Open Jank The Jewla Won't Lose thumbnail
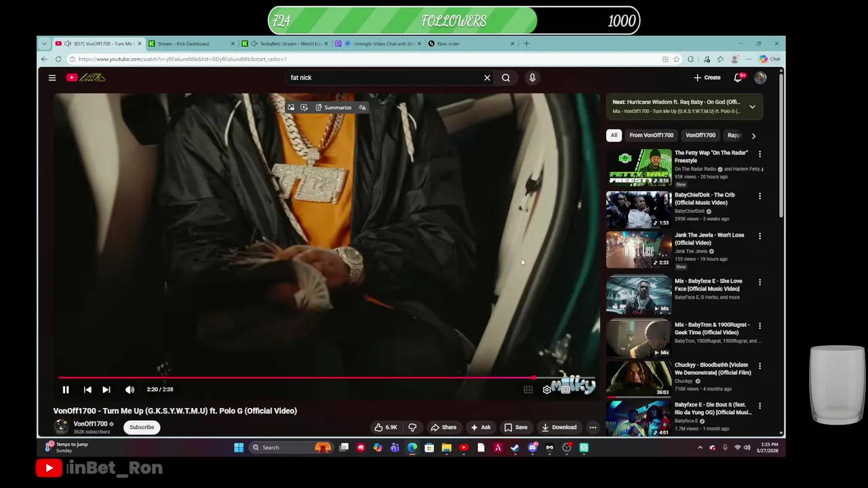This screenshot has height=488, width=868. pyautogui.click(x=638, y=249)
